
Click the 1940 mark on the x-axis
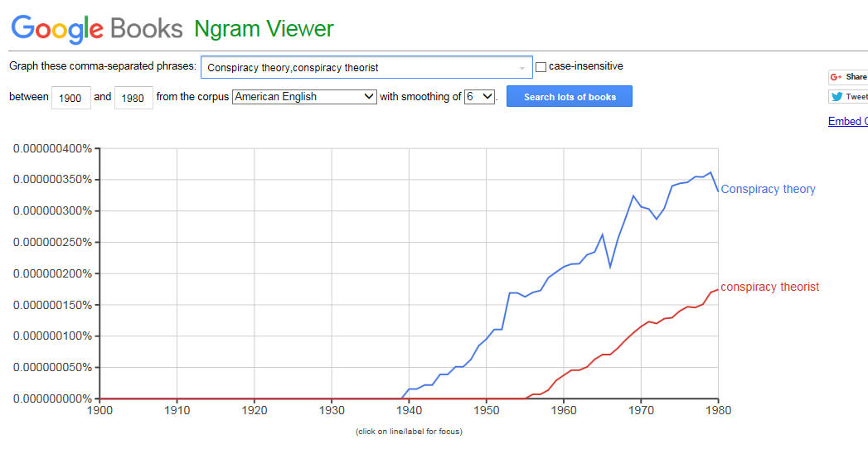click(x=409, y=409)
